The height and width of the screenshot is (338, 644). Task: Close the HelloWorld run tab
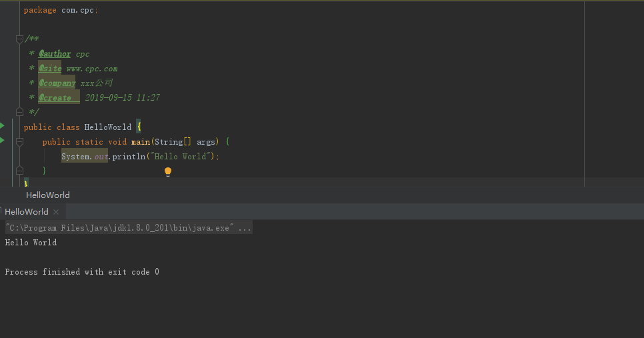point(56,212)
